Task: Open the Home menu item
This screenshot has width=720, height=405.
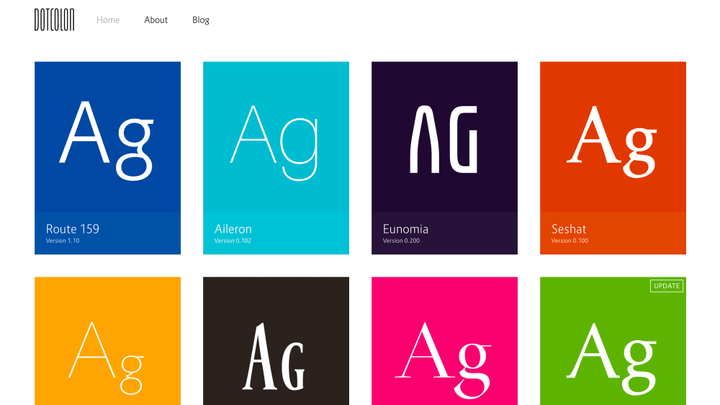Action: [108, 20]
